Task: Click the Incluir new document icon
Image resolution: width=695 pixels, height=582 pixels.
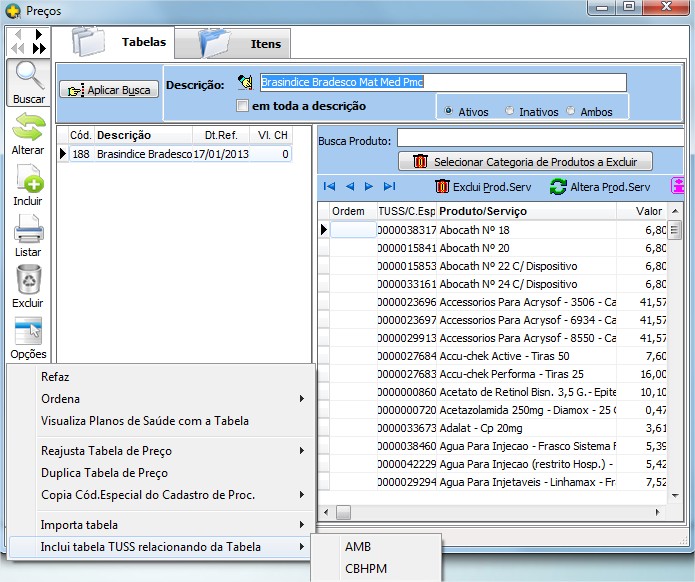Action: [28, 180]
